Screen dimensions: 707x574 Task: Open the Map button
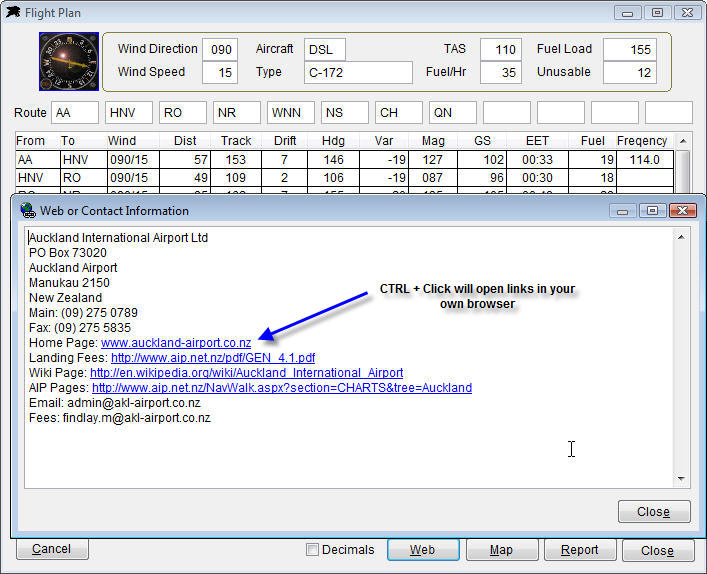coord(501,550)
